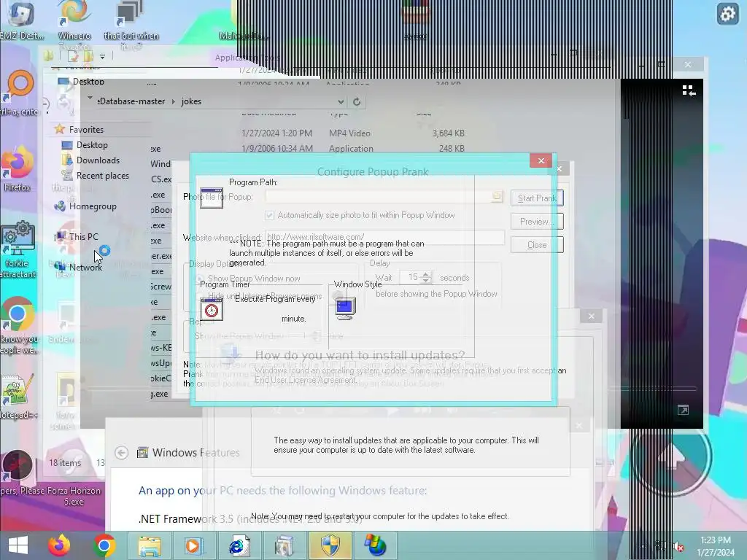Toggle 'Automatically size photo' checkbox
747x560 pixels.
click(x=270, y=215)
